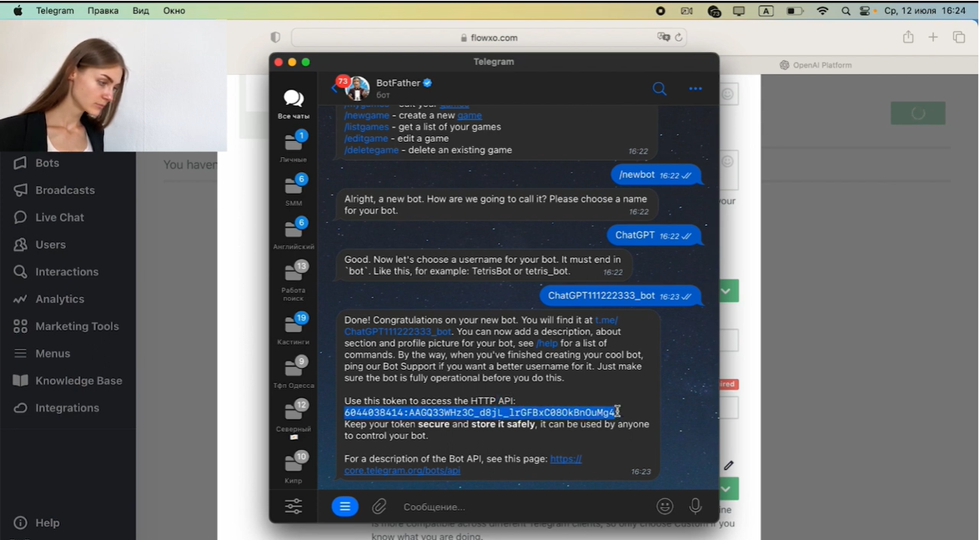Viewport: 980px width, 540px height.
Task: Open Telegram settings sliders icon
Action: [294, 506]
